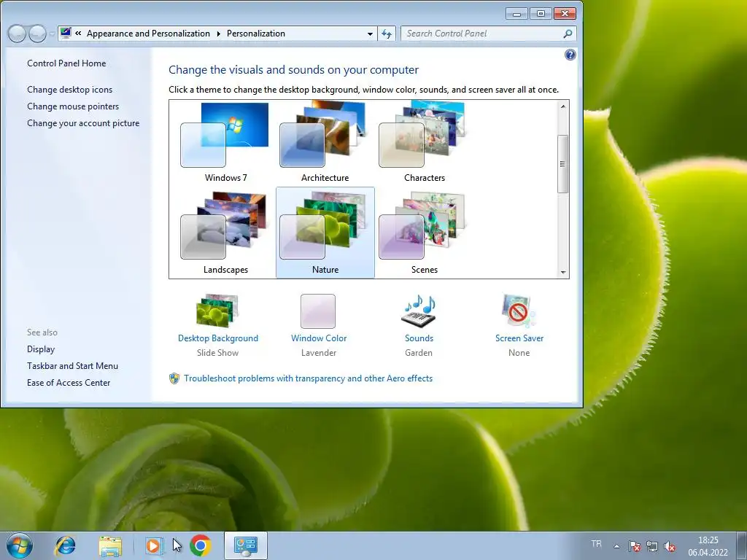Screen dimensions: 747x560
Task: Maximize the Personalization window
Action: (541, 14)
